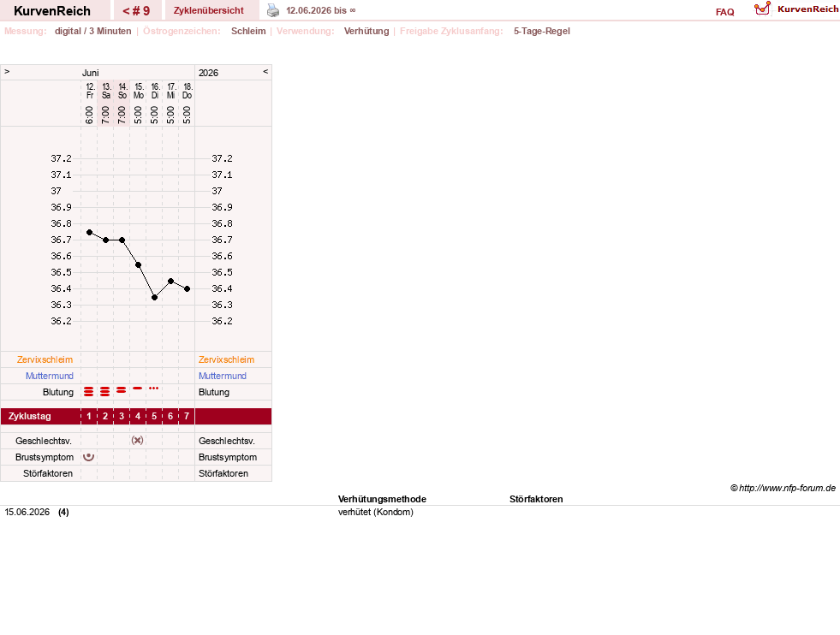Click the heavy bleeding icon on cycle day 2

105,392
